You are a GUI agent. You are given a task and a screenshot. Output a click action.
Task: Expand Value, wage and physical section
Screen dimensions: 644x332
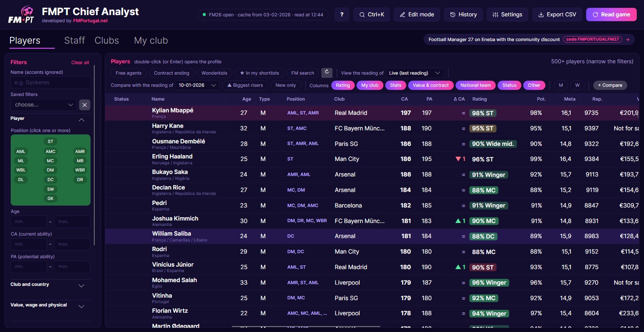click(x=50, y=305)
